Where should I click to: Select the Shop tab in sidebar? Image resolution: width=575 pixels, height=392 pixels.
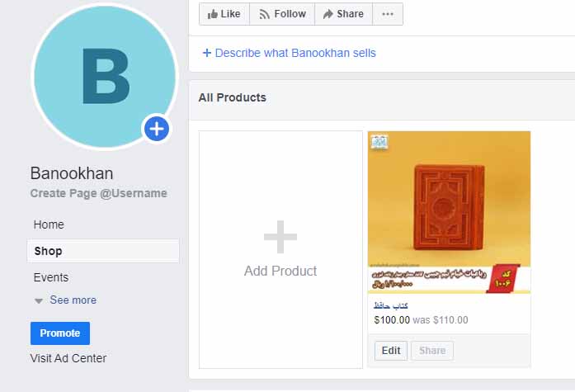[x=103, y=251]
